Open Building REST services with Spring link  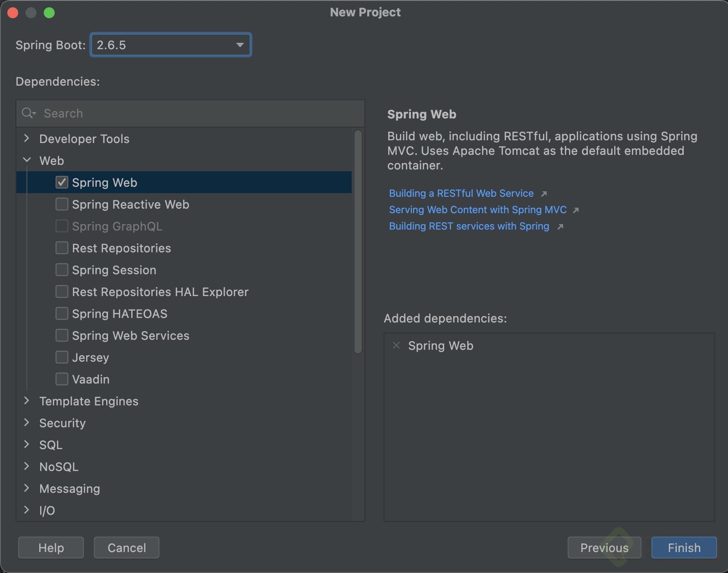(469, 226)
